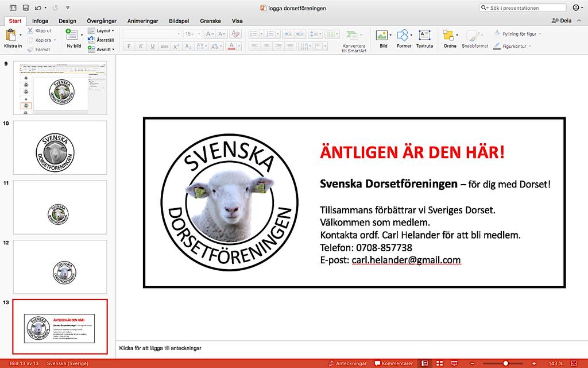Click the Återställ reset icon
This screenshot has height=368, width=588.
point(91,40)
